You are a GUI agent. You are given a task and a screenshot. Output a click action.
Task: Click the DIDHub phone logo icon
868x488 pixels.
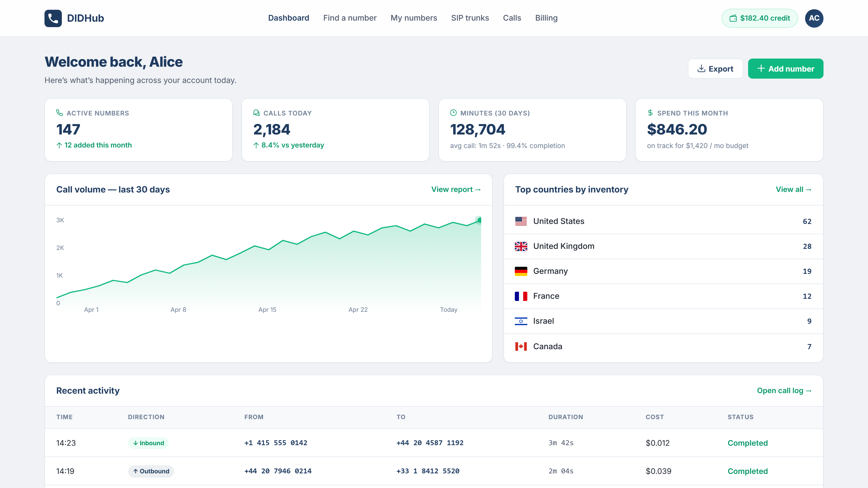[x=53, y=18]
